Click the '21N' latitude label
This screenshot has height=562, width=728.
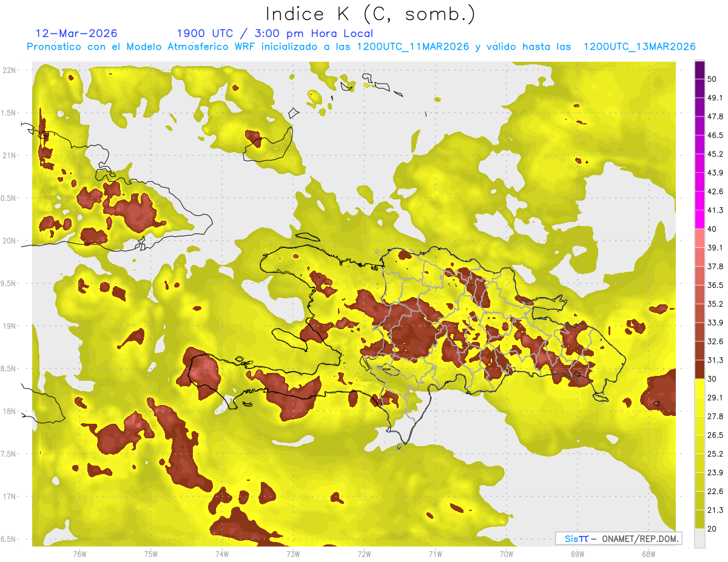(9, 155)
